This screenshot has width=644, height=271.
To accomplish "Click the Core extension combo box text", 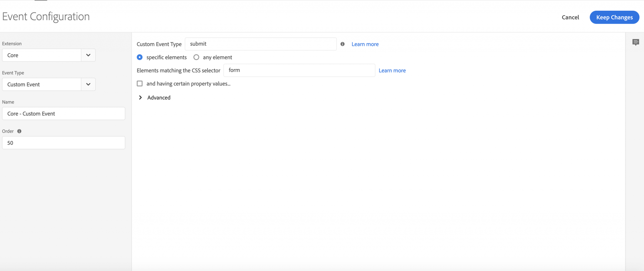I will [42, 55].
